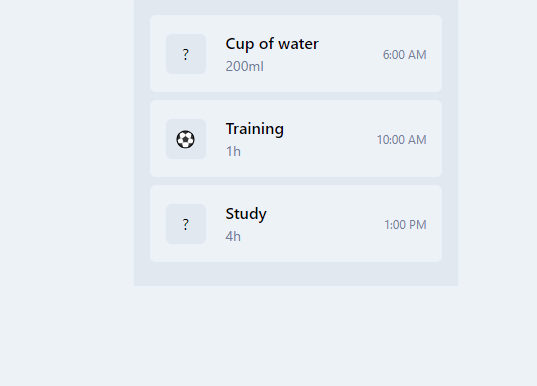Screen dimensions: 537x386
Task: Click the question mark icon beside Cup of water
Action: [x=186, y=54]
